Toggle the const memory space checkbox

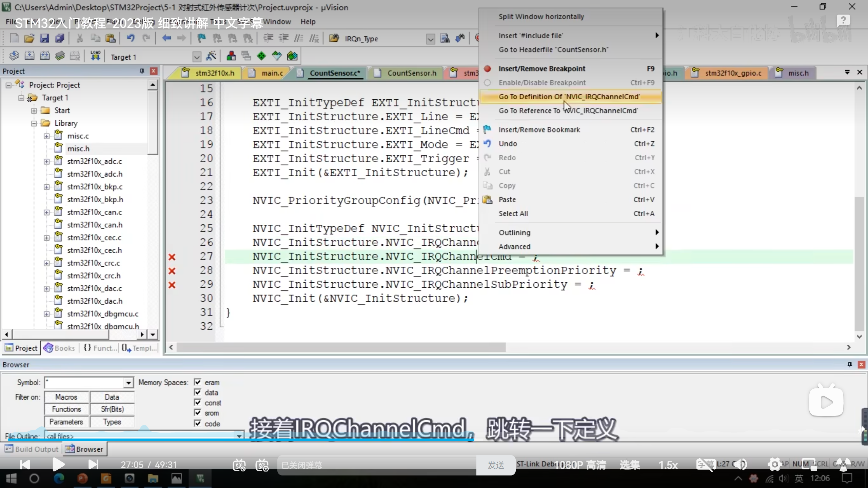[198, 403]
